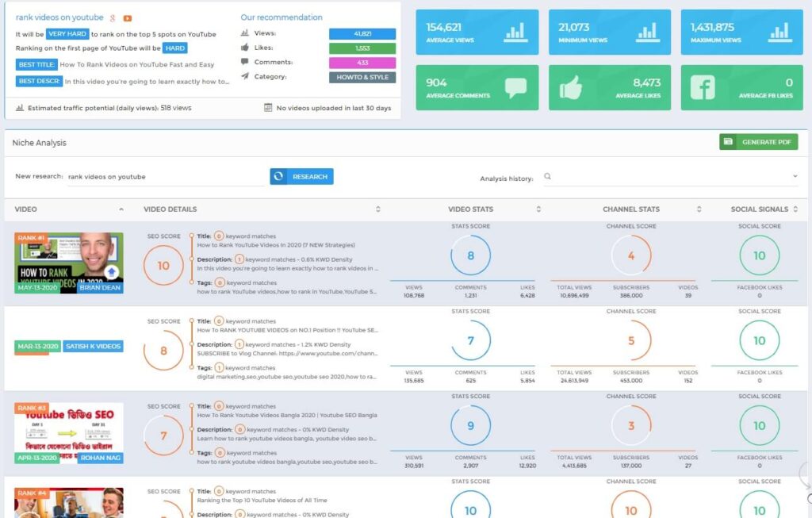The width and height of the screenshot is (812, 518).
Task: Click the HARD first page difficulty badge
Action: (x=175, y=48)
